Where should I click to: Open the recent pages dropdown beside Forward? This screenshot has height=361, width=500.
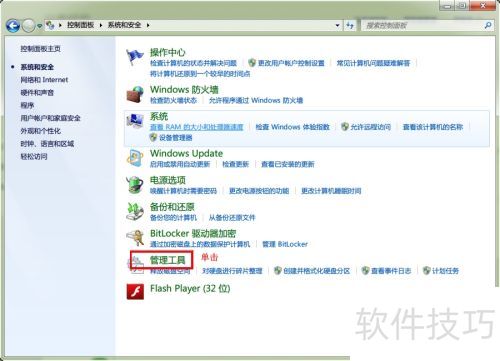(x=39, y=26)
